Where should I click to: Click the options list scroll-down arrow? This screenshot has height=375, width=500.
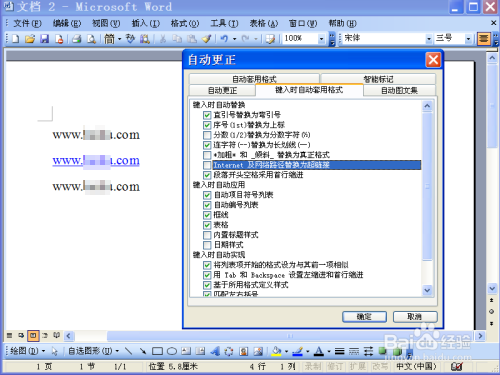[x=427, y=290]
